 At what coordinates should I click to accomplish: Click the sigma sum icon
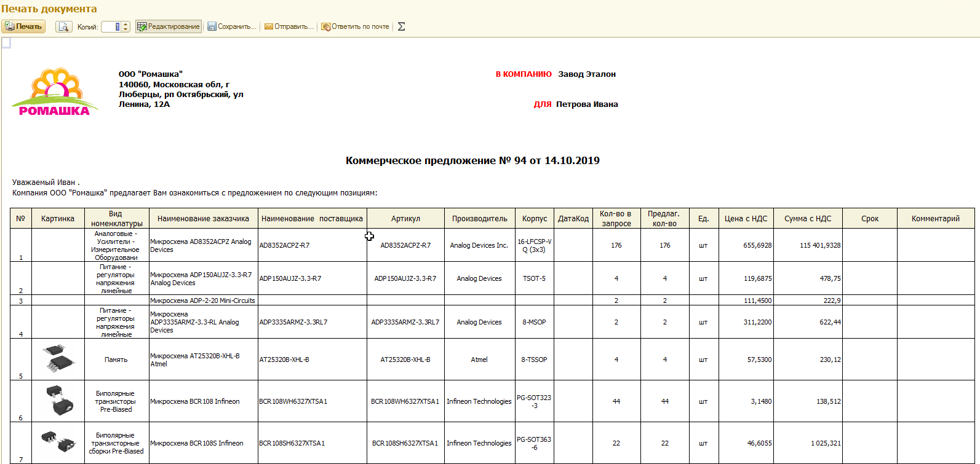pos(401,26)
